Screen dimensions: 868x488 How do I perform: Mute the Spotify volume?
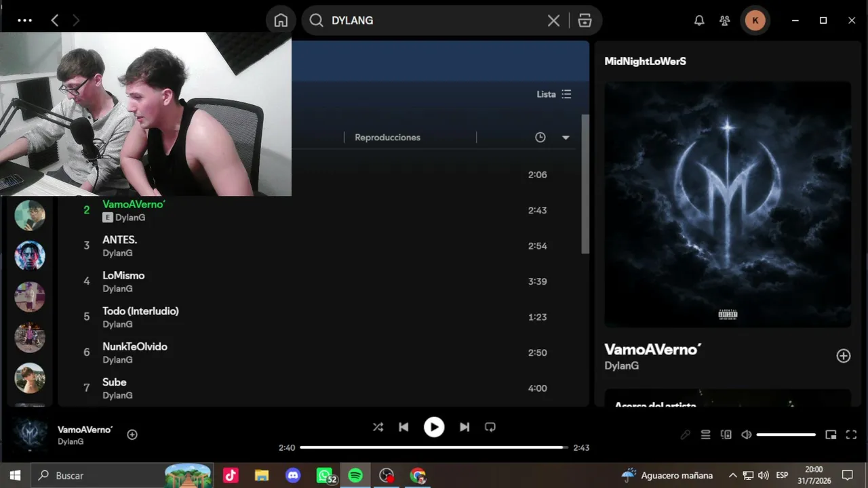(746, 434)
